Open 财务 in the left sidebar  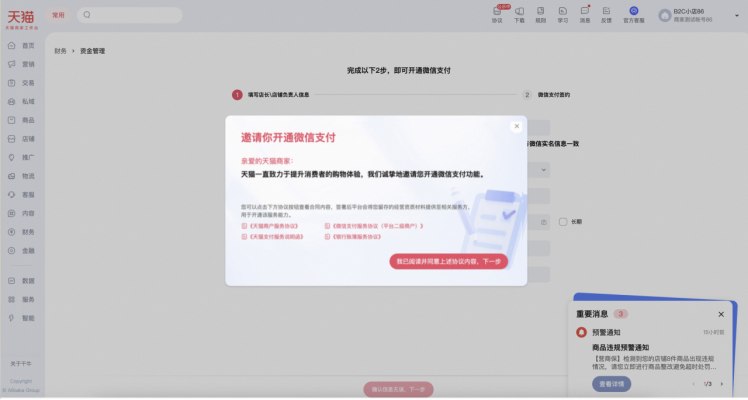[21, 232]
